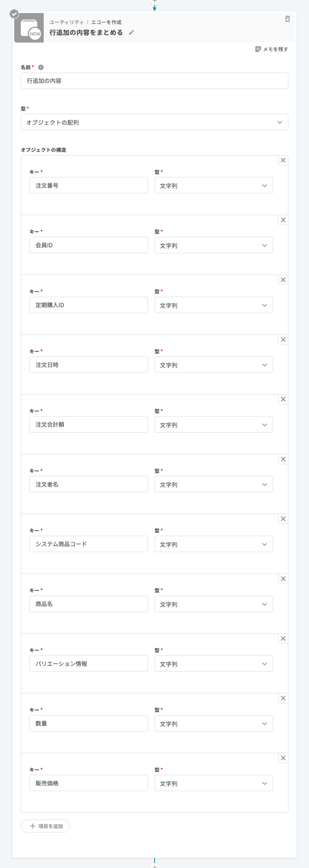The image size is (309, 868).
Task: Click the システム商品コード key field
Action: point(88,544)
